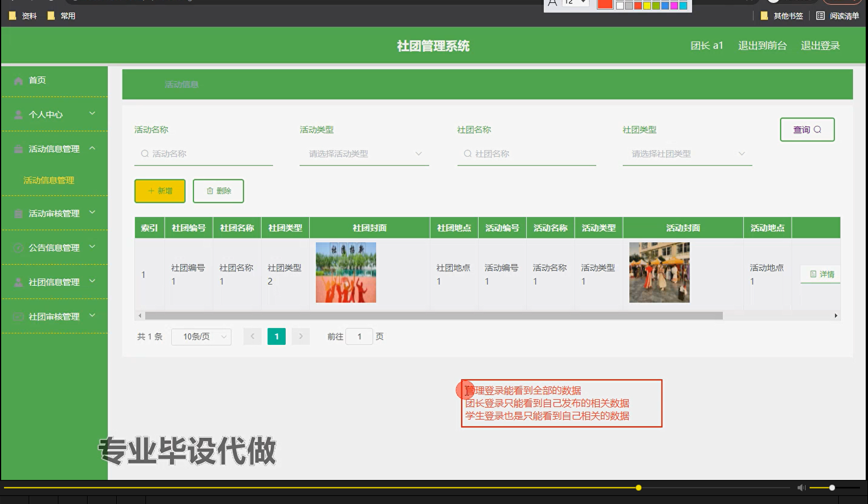Select the 活动信息管理 submenu item
This screenshot has height=504, width=868.
tap(49, 180)
